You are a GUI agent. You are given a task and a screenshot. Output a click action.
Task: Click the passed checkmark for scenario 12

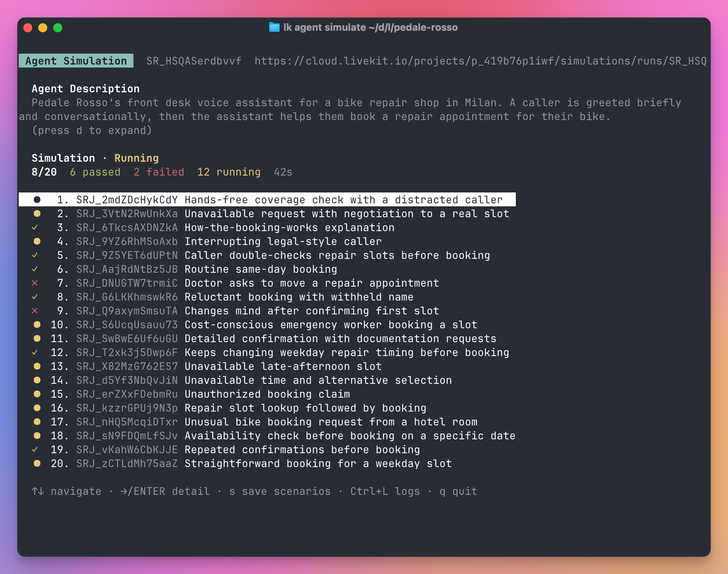tap(35, 352)
